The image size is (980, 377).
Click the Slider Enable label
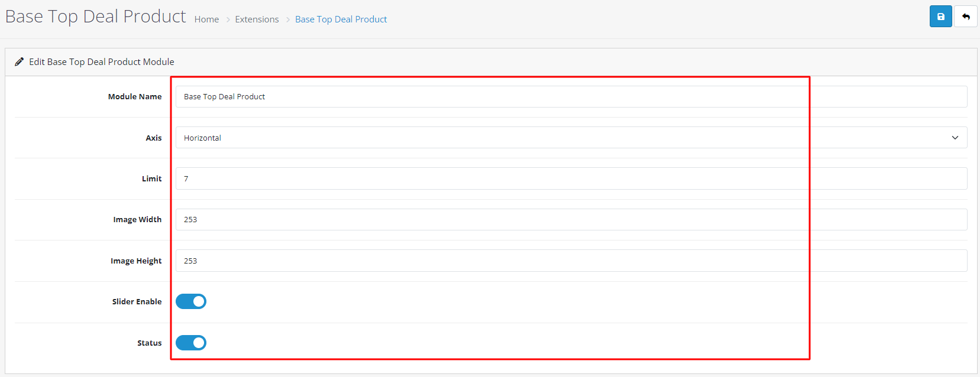(137, 301)
